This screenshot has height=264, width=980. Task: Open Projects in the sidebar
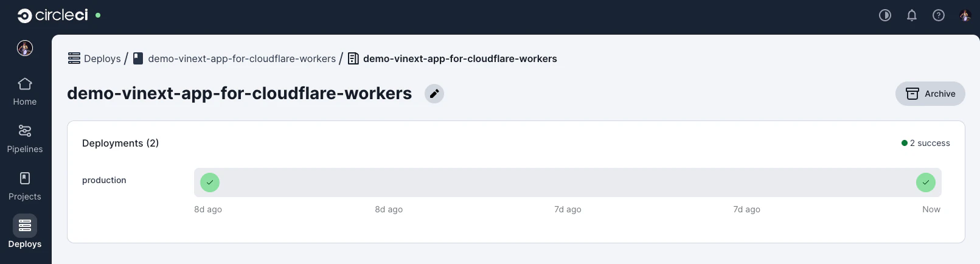click(x=25, y=187)
